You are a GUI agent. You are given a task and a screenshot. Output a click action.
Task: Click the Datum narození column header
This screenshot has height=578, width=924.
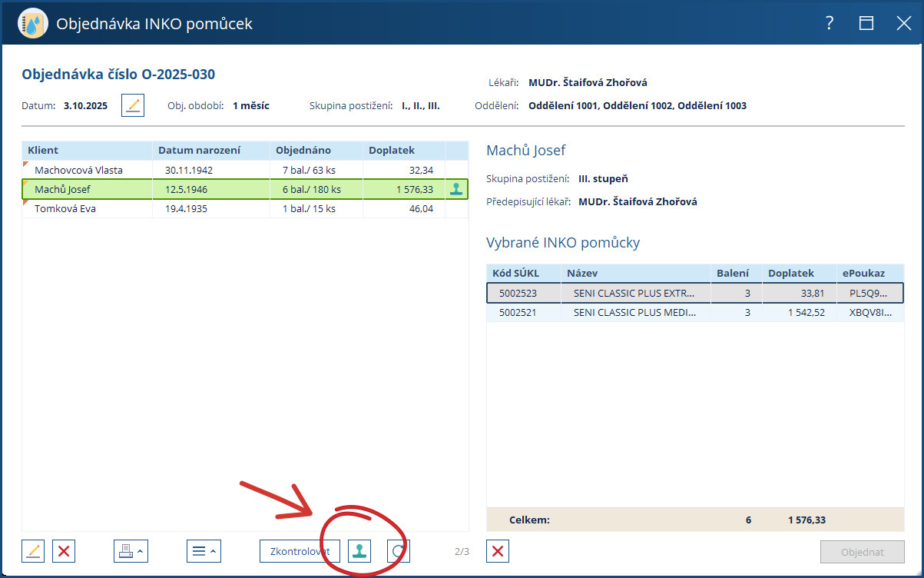[x=199, y=151]
